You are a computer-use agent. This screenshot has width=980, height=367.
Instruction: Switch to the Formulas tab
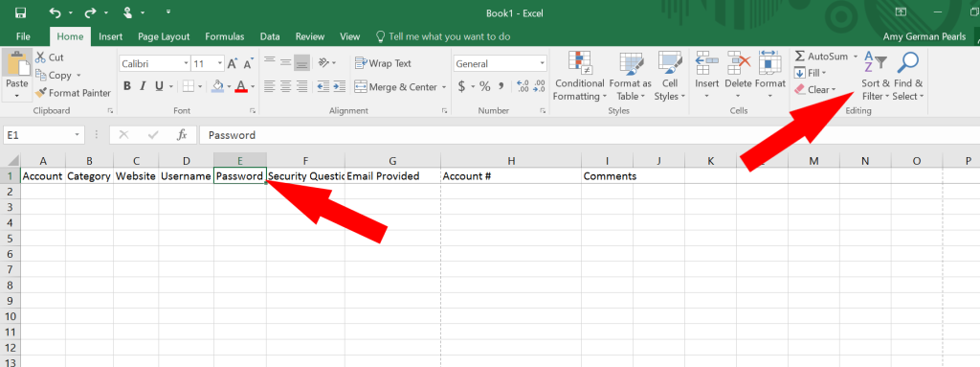223,36
